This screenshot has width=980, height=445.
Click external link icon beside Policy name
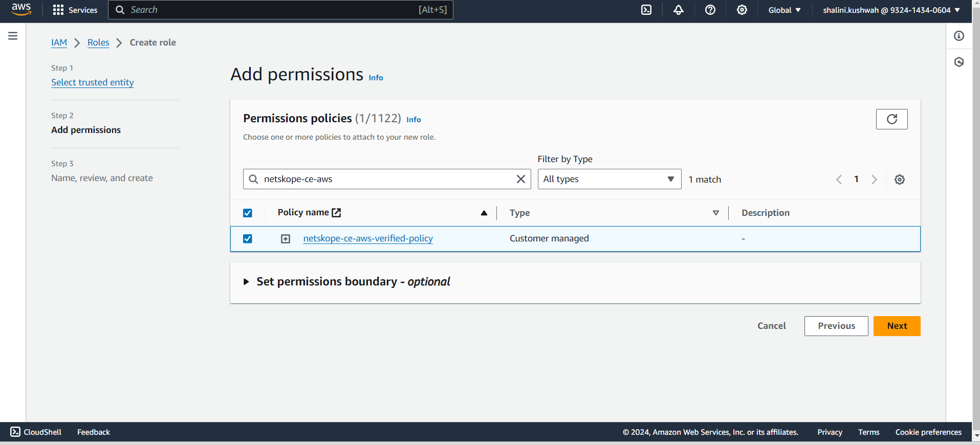[336, 212]
